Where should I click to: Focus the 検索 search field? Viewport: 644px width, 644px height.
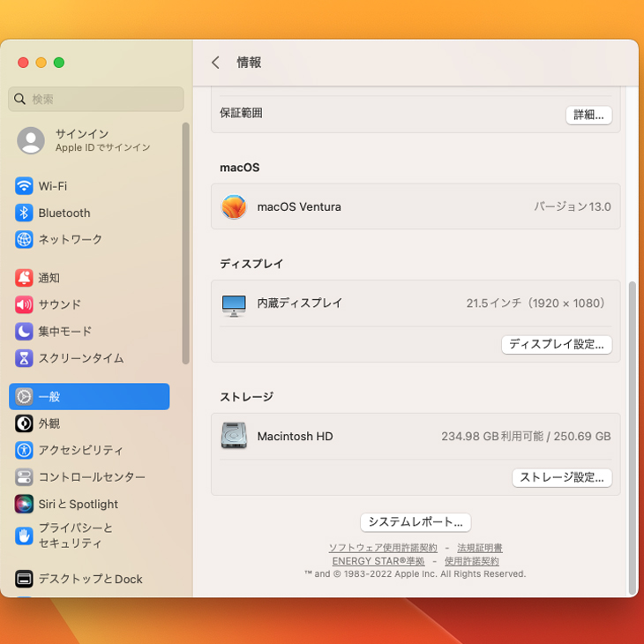click(95, 99)
